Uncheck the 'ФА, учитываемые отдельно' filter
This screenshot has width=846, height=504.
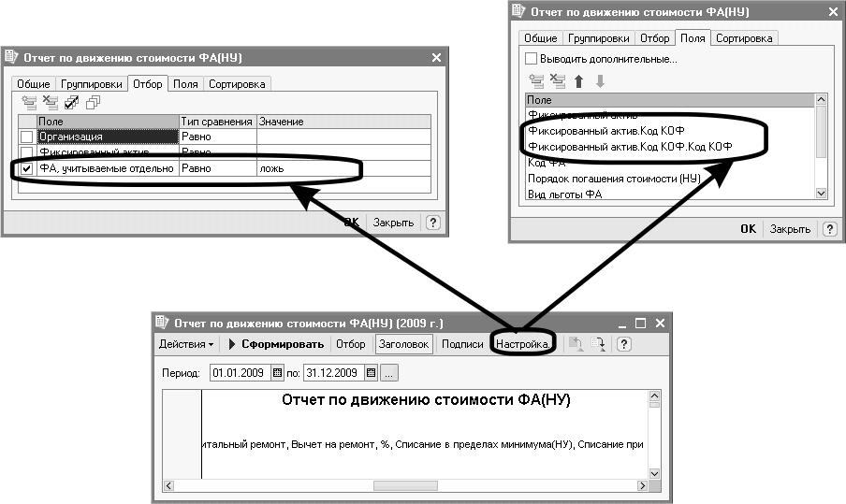pyautogui.click(x=26, y=168)
